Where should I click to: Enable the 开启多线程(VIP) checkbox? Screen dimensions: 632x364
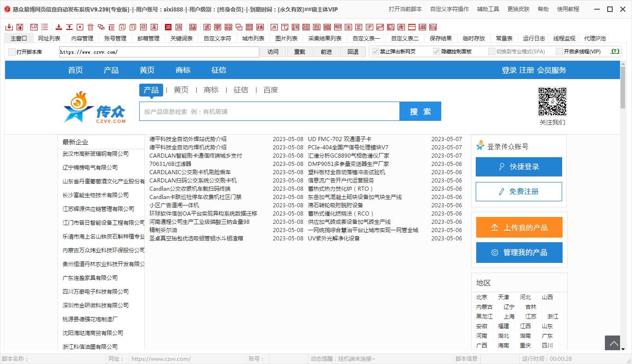(x=559, y=51)
